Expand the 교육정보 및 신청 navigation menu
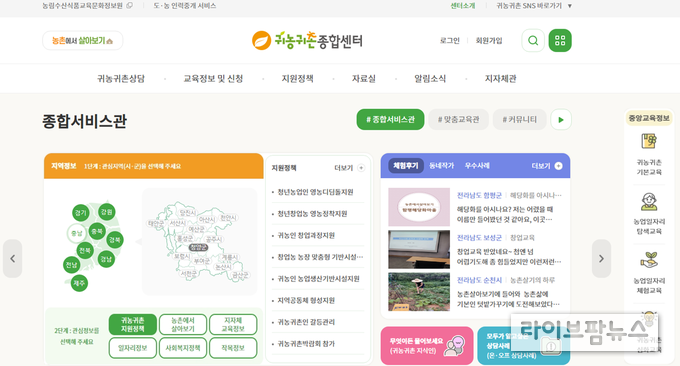 pyautogui.click(x=213, y=78)
